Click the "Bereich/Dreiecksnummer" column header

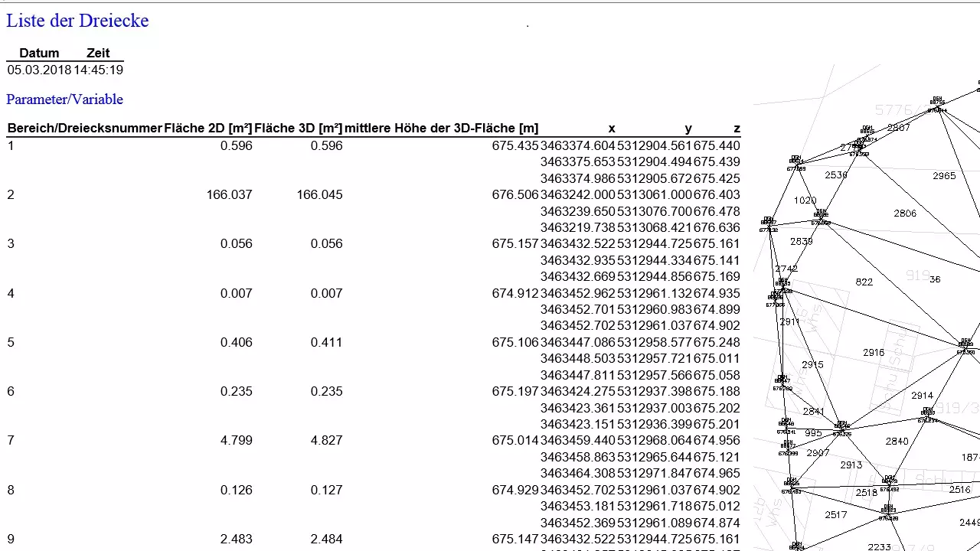84,128
